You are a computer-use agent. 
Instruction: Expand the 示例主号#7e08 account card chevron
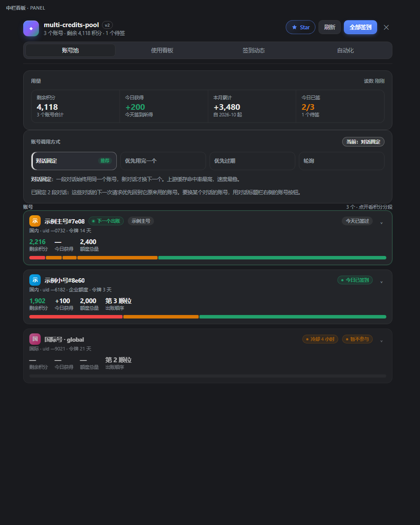pos(381,222)
